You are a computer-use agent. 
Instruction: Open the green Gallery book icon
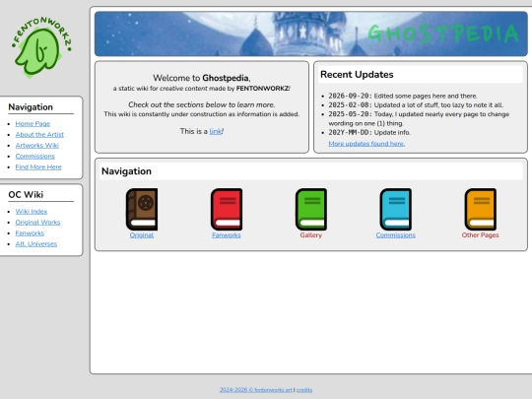tap(310, 209)
